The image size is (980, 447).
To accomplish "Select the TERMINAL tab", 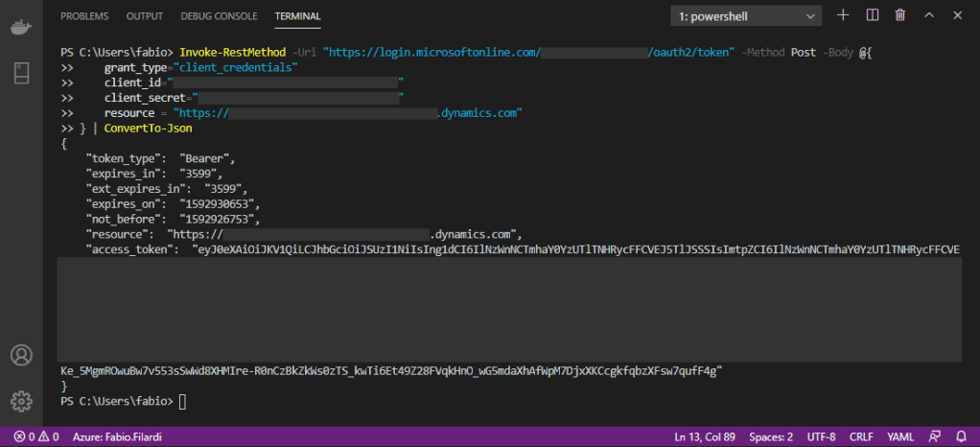I will click(297, 16).
